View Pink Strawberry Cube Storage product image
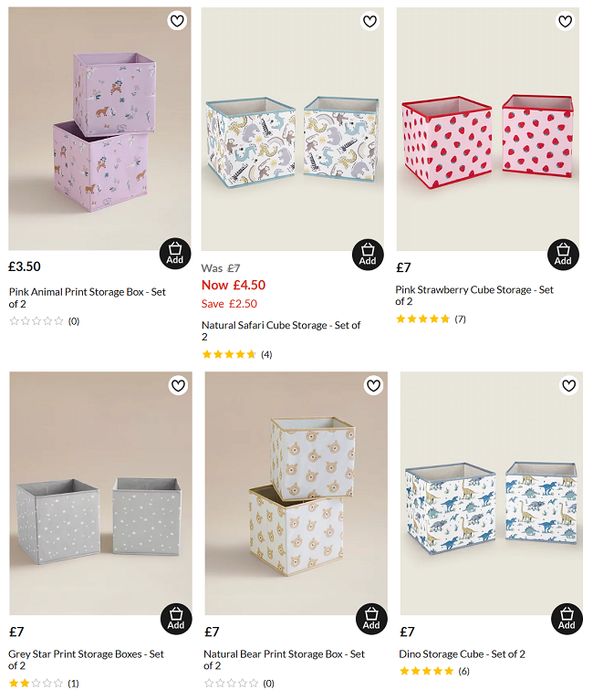This screenshot has height=700, width=593. pyautogui.click(x=487, y=130)
